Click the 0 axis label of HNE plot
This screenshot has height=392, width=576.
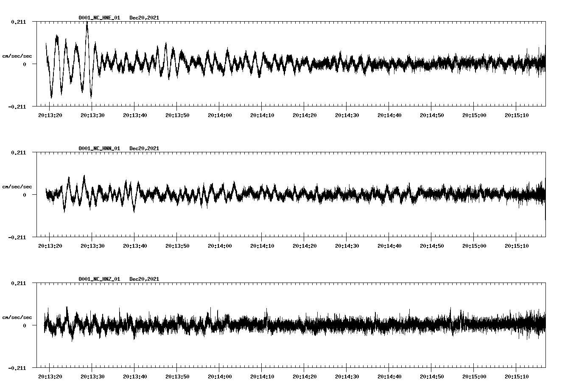coord(25,64)
